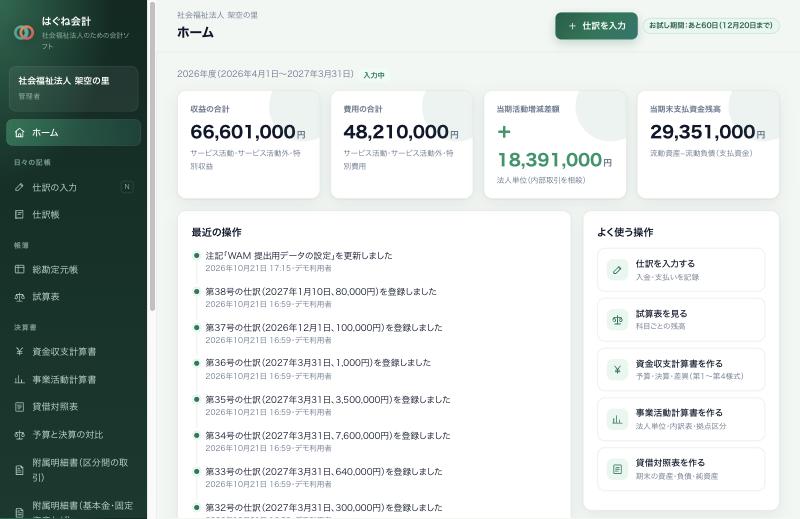Viewport: 800px width, 519px height.
Task: Click the yen icon for 資金収支計算書
Action: coord(19,351)
